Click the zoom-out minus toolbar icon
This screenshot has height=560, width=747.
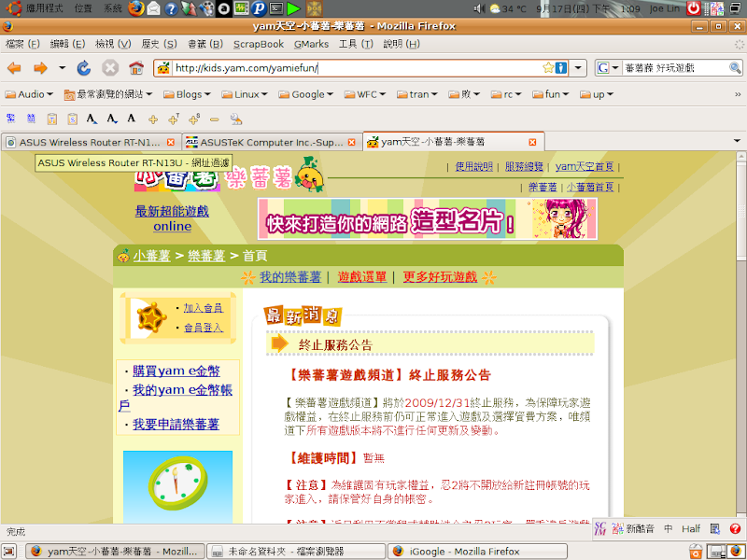[x=215, y=119]
